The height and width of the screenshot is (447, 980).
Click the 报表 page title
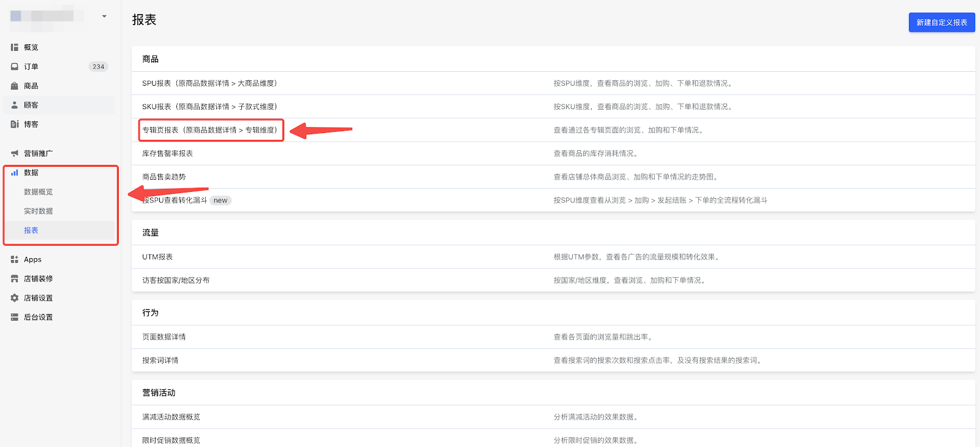click(x=145, y=20)
